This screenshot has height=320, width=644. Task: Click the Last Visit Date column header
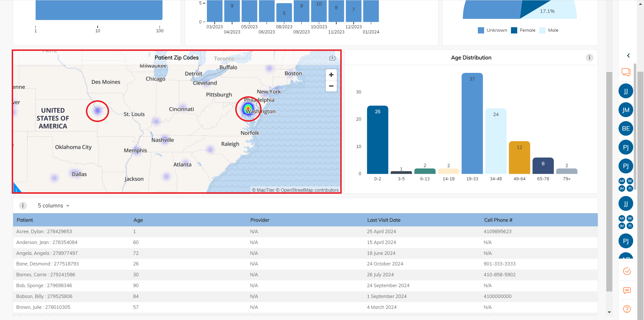(384, 220)
